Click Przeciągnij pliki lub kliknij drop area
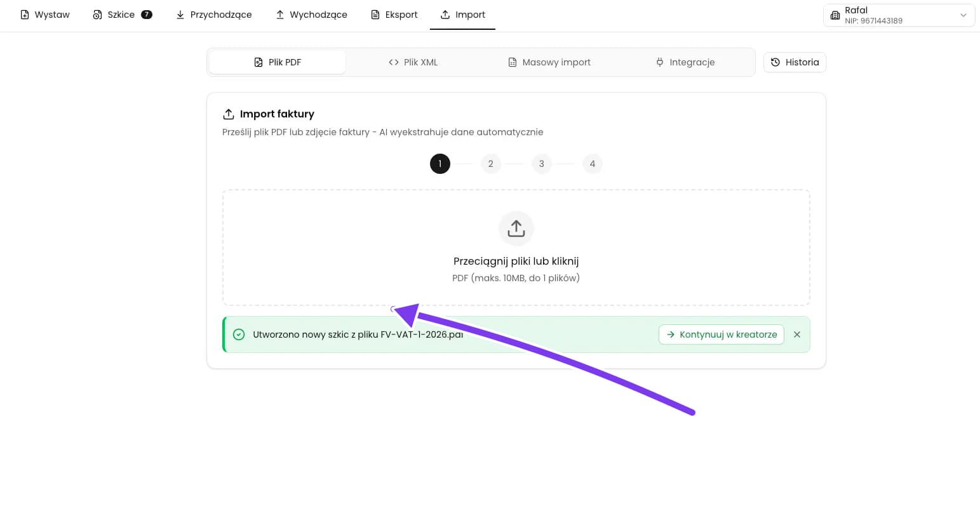Screen dimensions: 980x530 point(516,248)
